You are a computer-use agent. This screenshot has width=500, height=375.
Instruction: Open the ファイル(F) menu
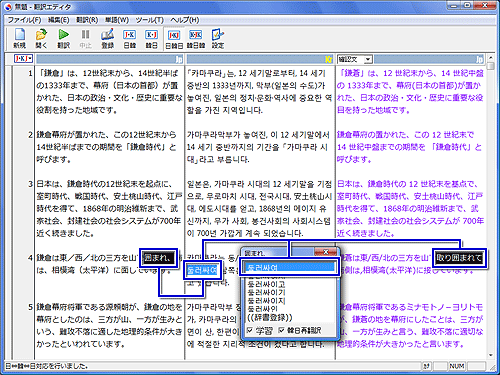coord(24,20)
